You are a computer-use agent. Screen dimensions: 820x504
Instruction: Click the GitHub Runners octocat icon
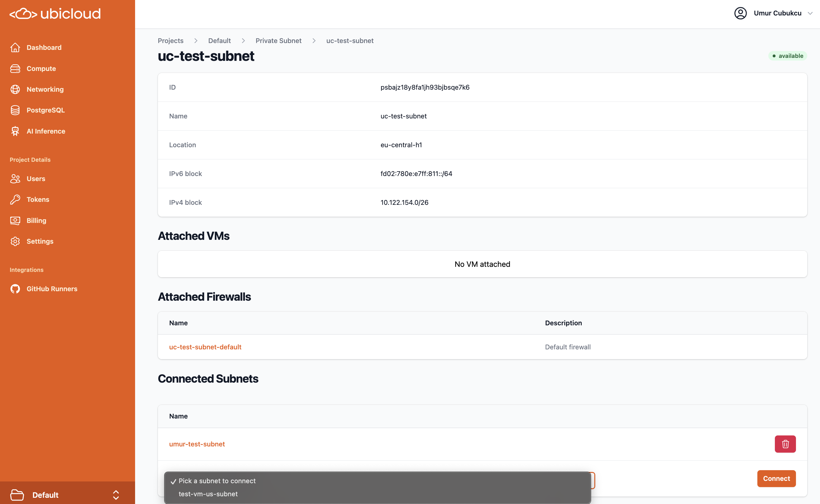pos(15,289)
